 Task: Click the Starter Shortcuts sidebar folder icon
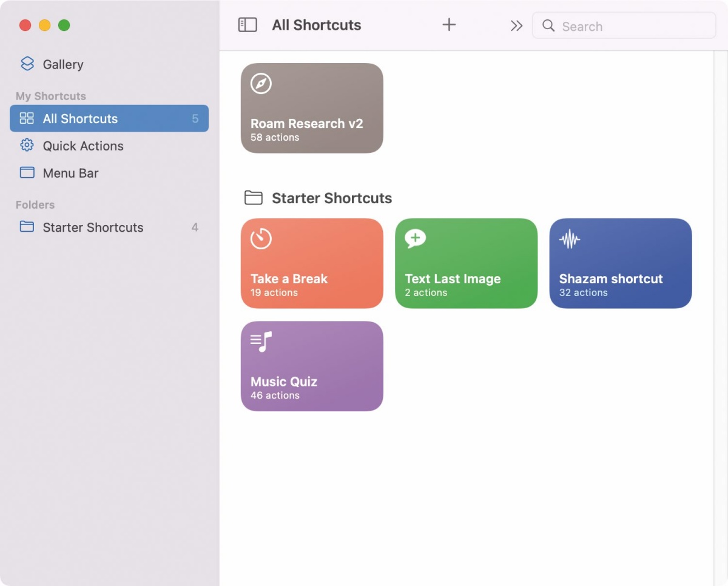coord(27,227)
